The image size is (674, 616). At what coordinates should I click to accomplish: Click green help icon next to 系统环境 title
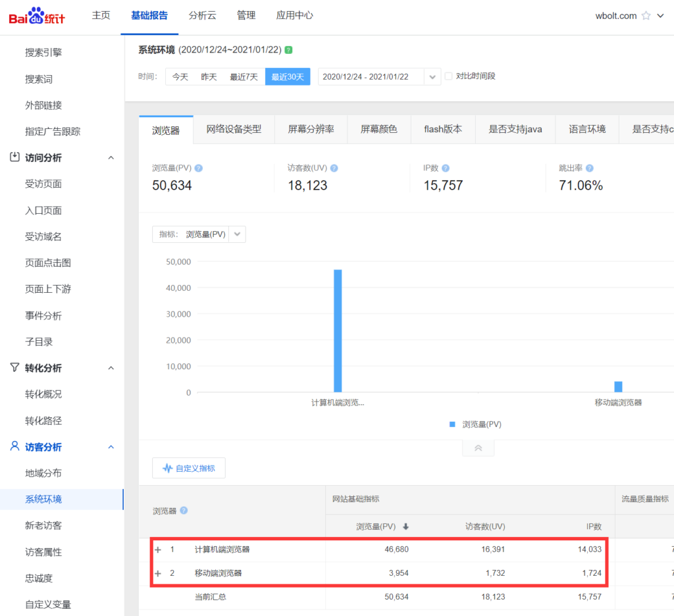point(289,50)
